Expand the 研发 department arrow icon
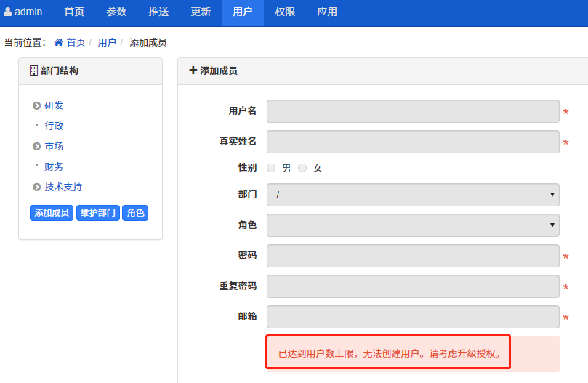This screenshot has width=588, height=383. [36, 106]
